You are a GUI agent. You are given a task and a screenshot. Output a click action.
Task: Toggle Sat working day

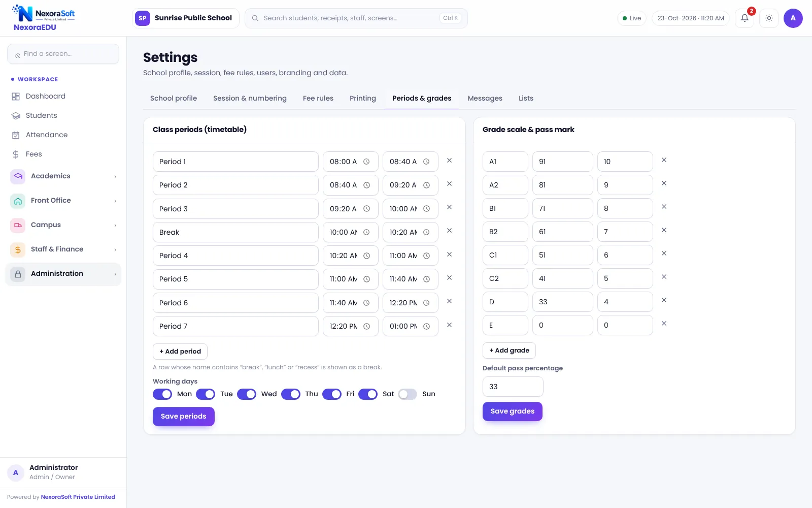tap(368, 394)
